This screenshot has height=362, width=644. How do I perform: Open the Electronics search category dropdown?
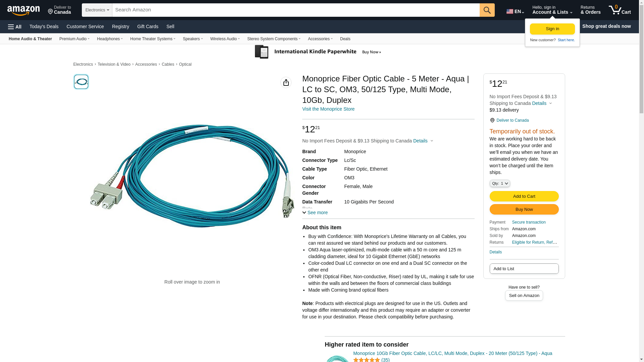[x=97, y=10]
